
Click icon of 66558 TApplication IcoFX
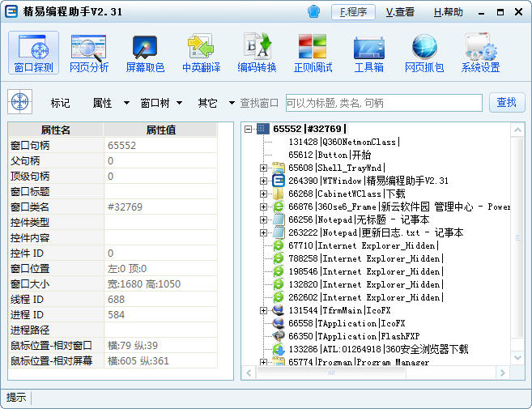(279, 323)
